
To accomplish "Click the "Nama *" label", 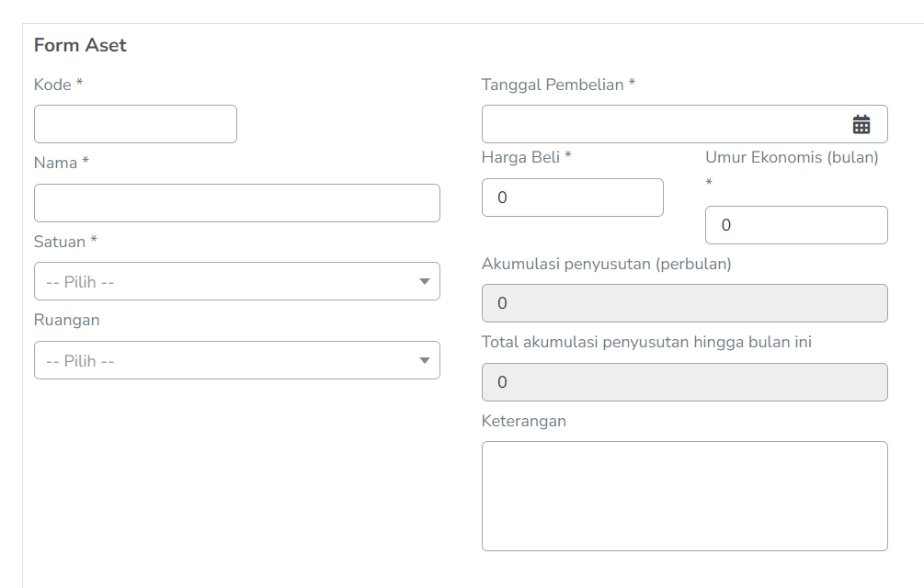I will click(62, 163).
